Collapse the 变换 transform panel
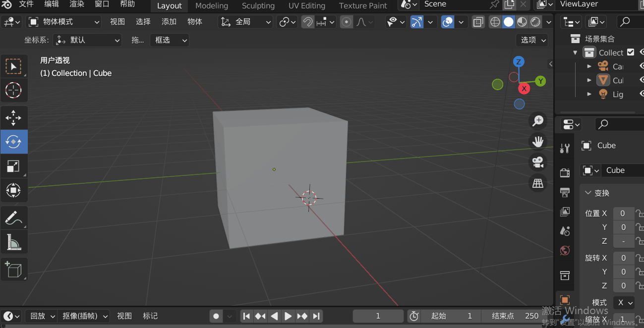644x328 pixels. (588, 193)
